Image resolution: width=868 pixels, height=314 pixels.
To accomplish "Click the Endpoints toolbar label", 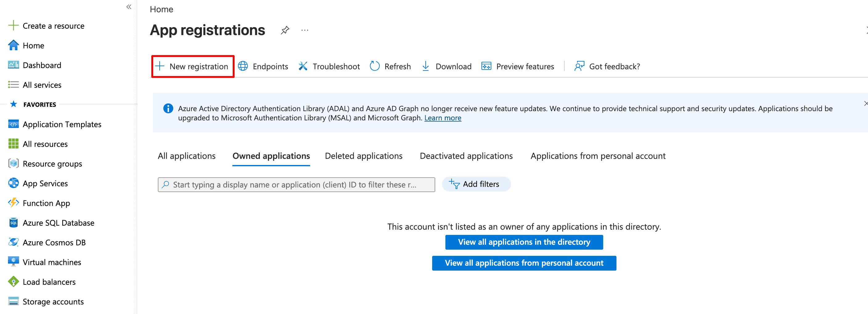I will 271,66.
